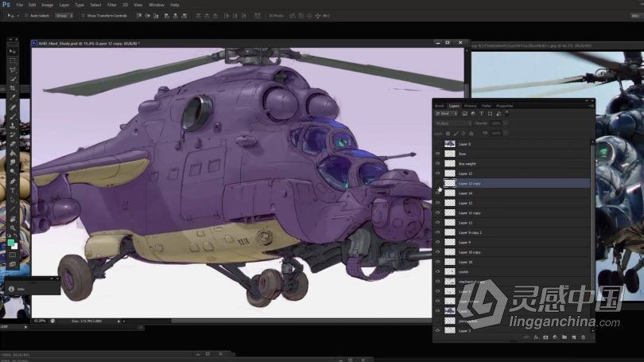Screen dimensions: 644x362
Task: Select Layer 8 thumbnail
Action: tap(450, 144)
